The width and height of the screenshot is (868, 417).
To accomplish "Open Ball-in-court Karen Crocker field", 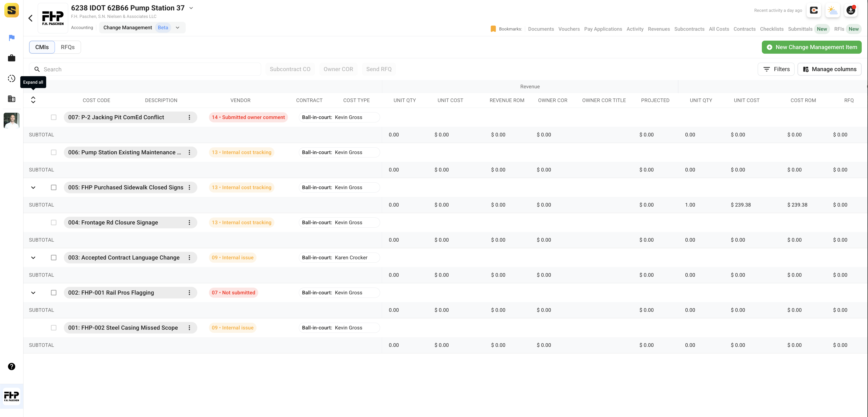I will 339,258.
